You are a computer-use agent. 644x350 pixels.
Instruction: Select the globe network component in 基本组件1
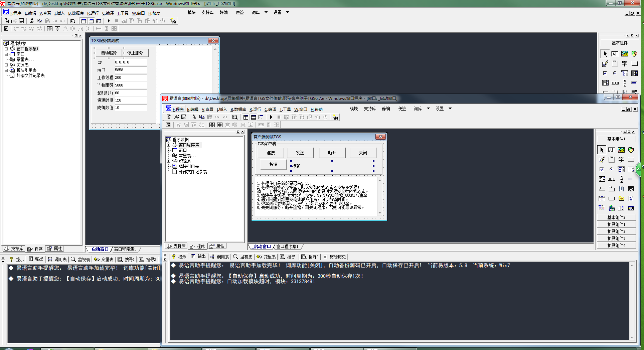coord(611,208)
